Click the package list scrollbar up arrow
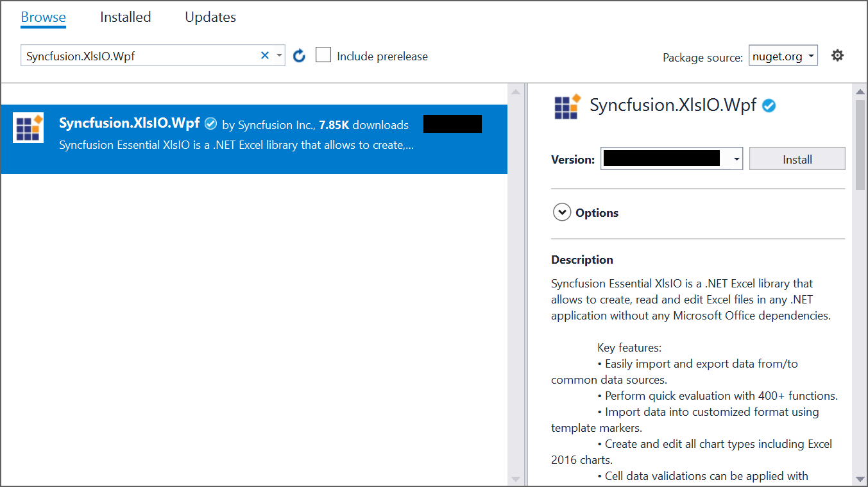Image resolution: width=868 pixels, height=487 pixels. click(x=515, y=92)
